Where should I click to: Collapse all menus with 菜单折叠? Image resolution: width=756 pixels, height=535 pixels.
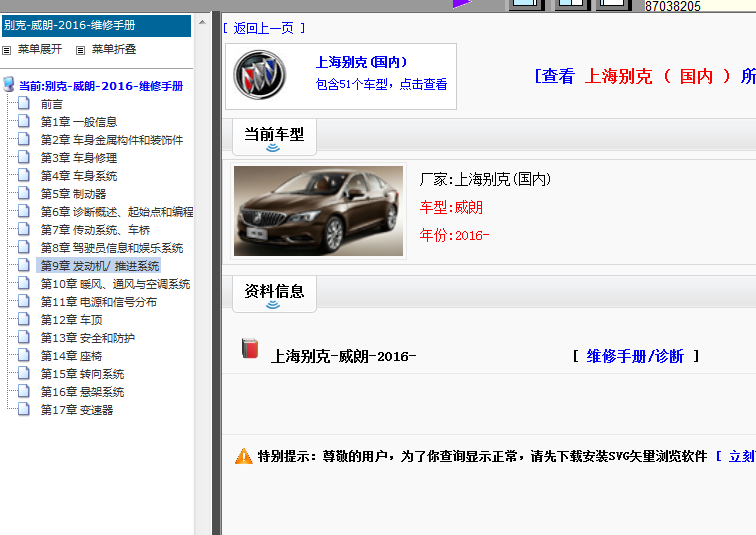pyautogui.click(x=114, y=49)
